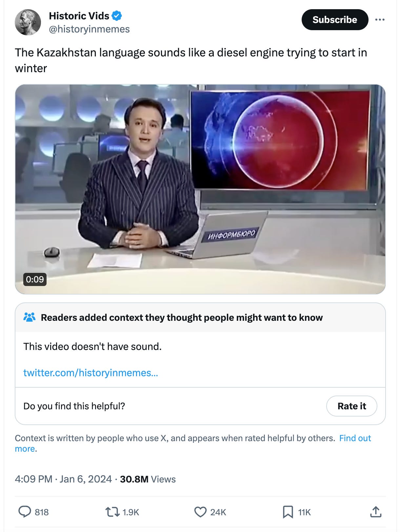400x532 pixels.
Task: Subscribe to Historic Vids
Action: (335, 20)
